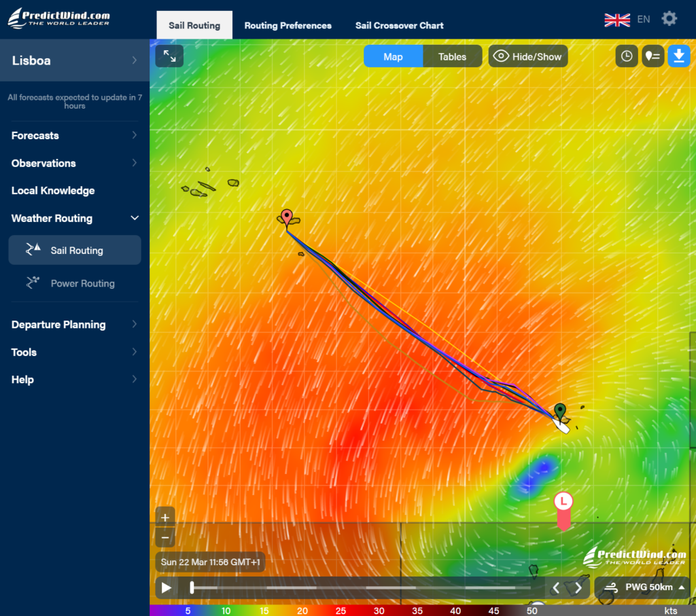The image size is (696, 616).
Task: Click the red start location pin
Action: click(x=287, y=217)
